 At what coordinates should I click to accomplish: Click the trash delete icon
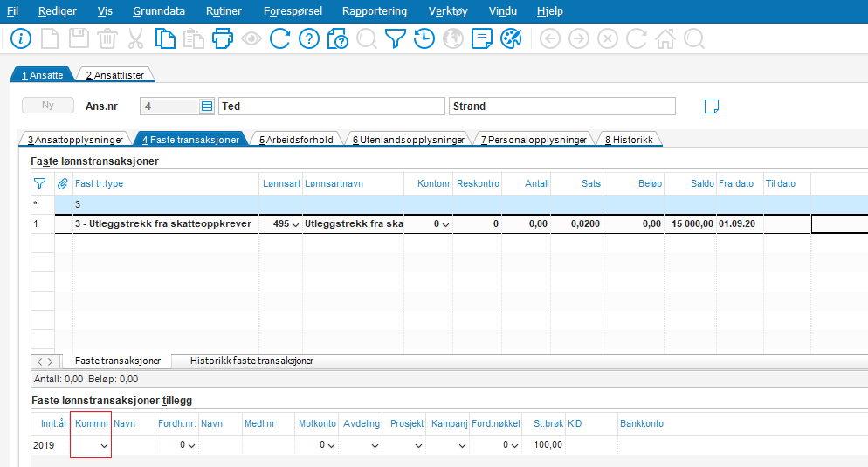click(x=107, y=38)
